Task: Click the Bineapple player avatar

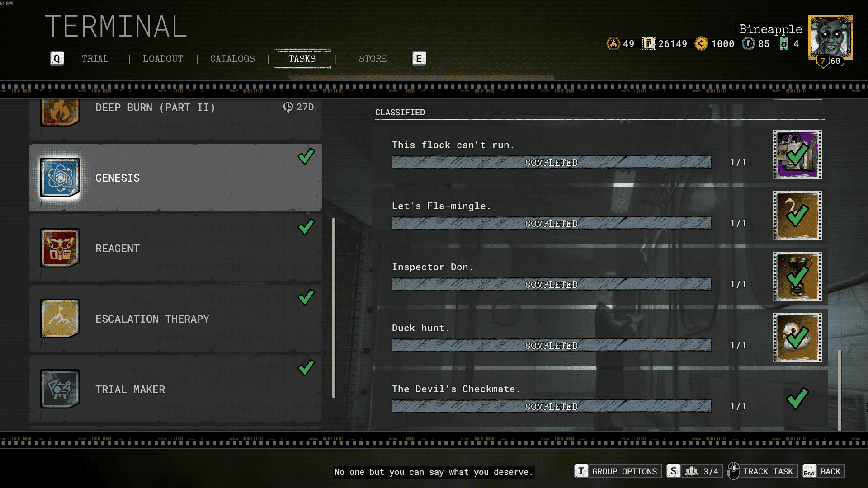Action: [x=830, y=38]
